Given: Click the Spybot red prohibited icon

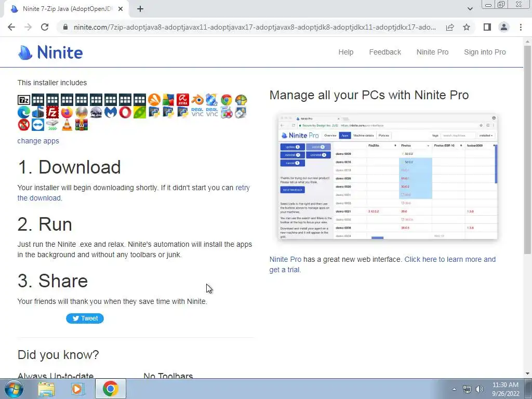Looking at the screenshot, I should click(x=24, y=125).
